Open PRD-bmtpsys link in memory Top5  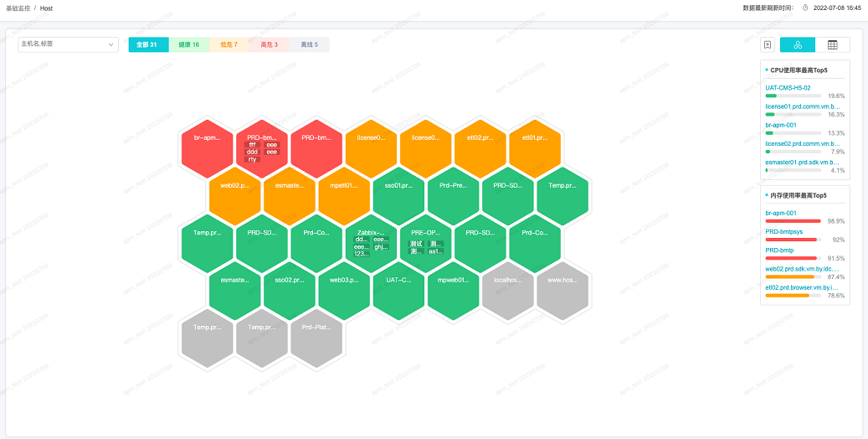pyautogui.click(x=783, y=231)
